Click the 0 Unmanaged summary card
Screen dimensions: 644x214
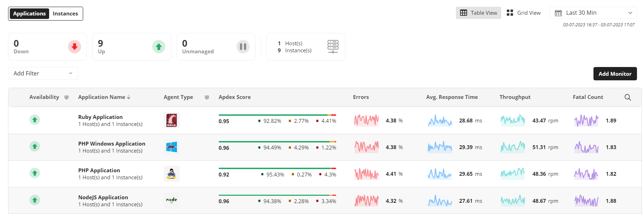(x=216, y=47)
